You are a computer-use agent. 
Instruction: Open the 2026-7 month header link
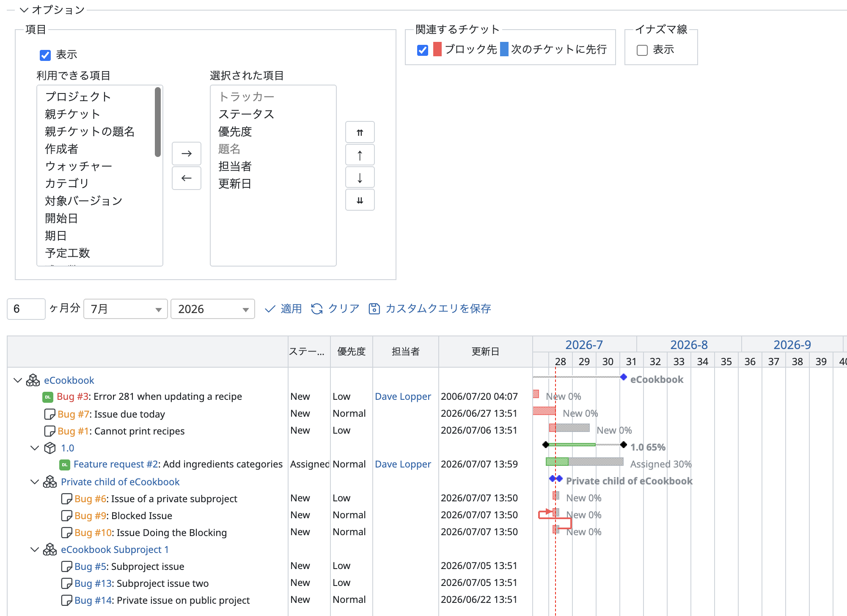[584, 344]
